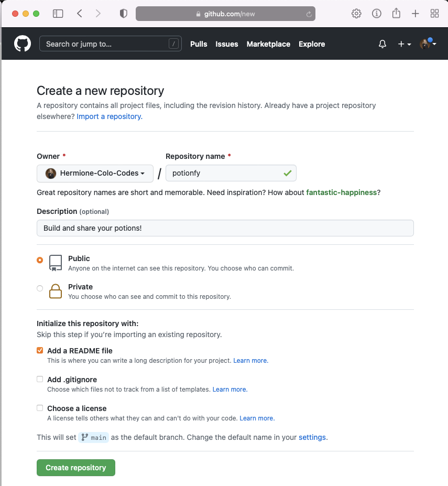Uncheck Add a README file
This screenshot has width=448, height=486.
click(x=40, y=351)
